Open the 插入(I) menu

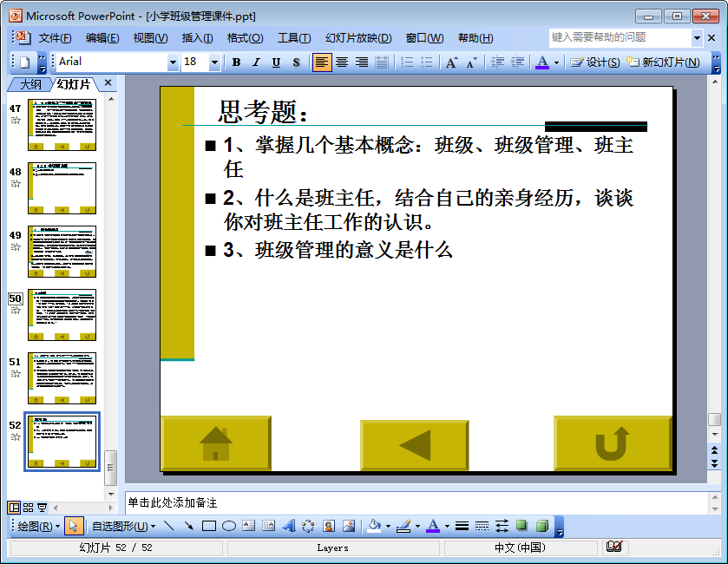[197, 38]
